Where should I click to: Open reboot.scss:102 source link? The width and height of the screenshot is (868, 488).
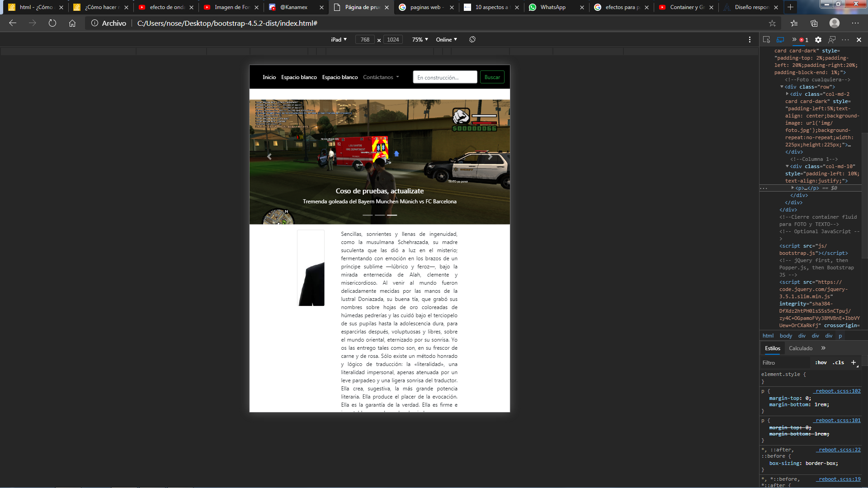tap(838, 391)
